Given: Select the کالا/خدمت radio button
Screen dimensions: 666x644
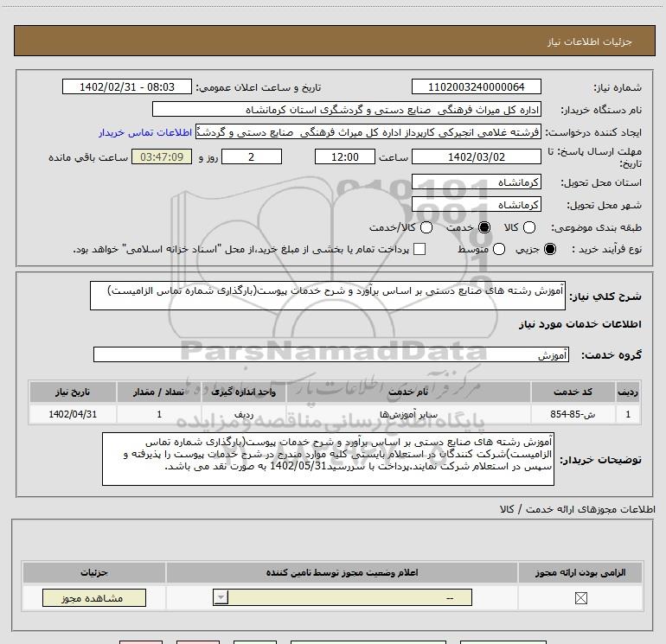Looking at the screenshot, I should point(426,227).
